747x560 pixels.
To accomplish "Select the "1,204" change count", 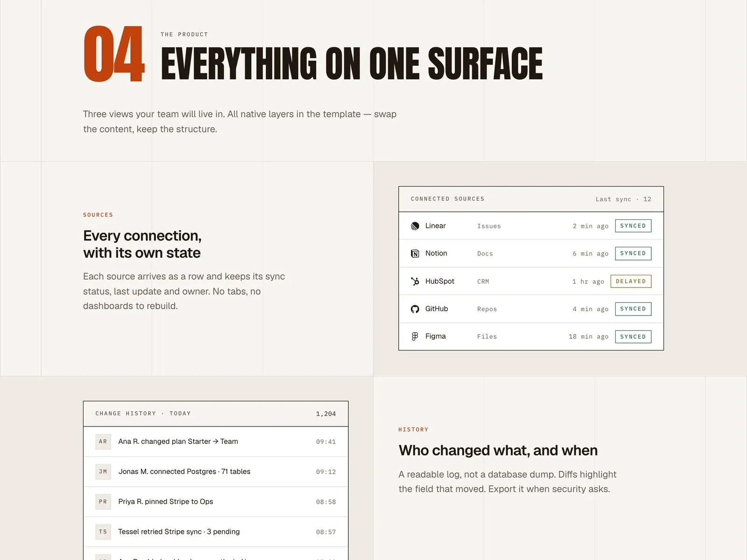I will tap(326, 414).
